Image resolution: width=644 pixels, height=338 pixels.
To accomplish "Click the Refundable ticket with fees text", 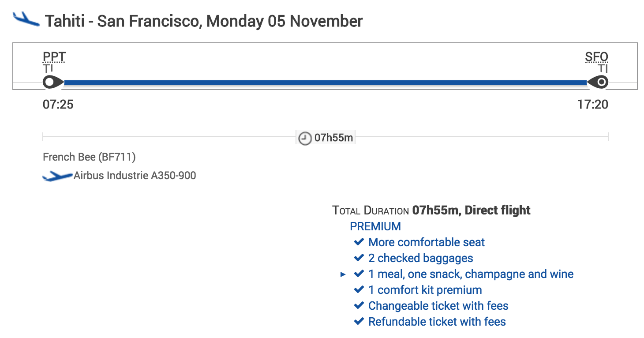I will pyautogui.click(x=437, y=322).
